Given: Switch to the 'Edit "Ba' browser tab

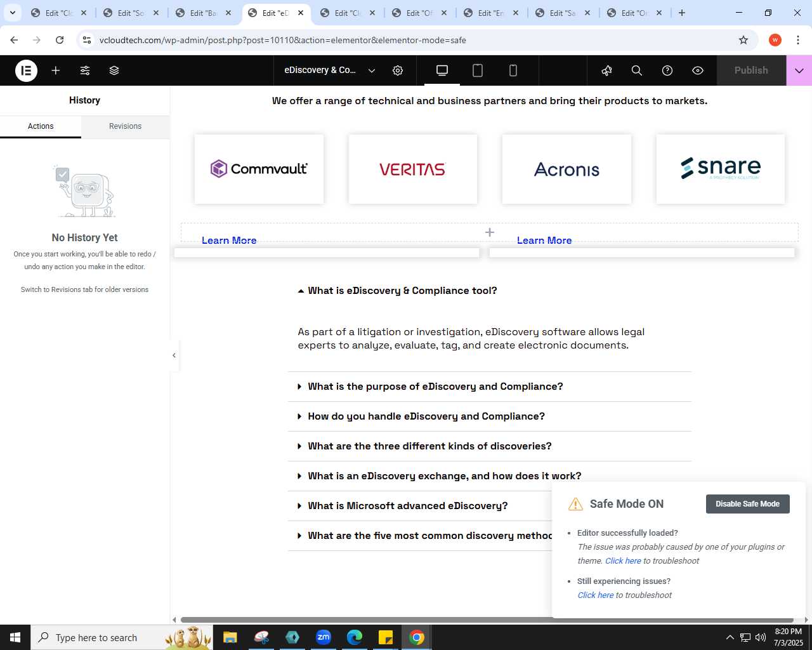Looking at the screenshot, I should pos(204,13).
